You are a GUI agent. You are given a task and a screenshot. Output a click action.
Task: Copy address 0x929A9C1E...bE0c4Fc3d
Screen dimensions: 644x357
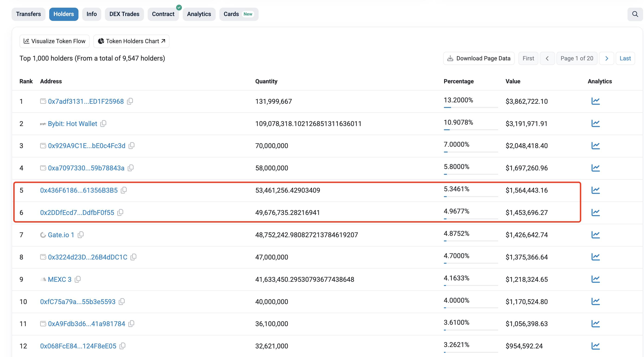(x=131, y=146)
